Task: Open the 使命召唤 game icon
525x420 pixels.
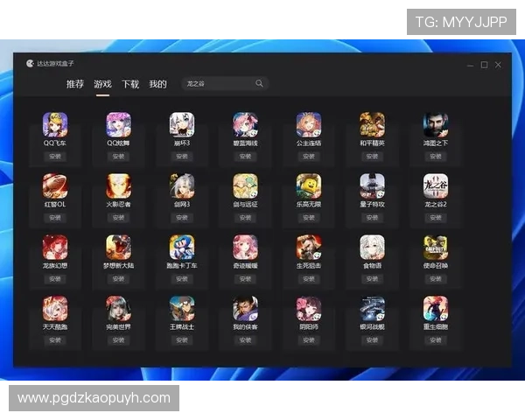Action: click(x=436, y=247)
